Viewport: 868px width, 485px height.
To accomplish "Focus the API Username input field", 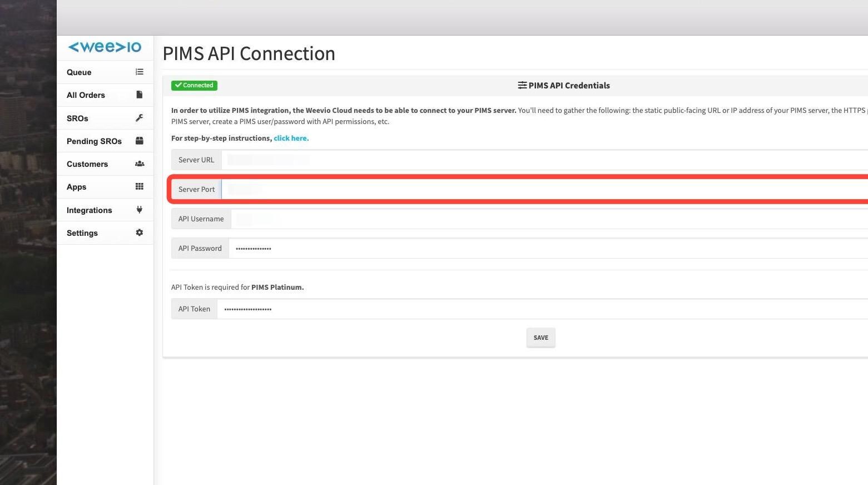I will [x=549, y=219].
